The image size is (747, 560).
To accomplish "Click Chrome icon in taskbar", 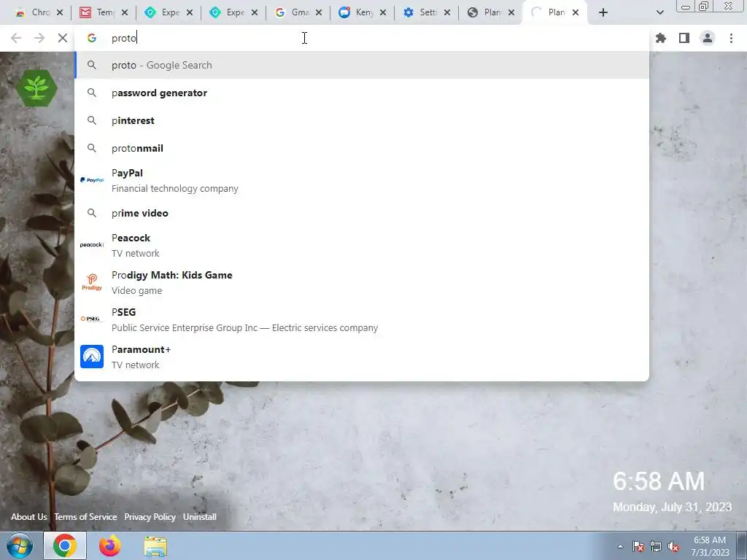I will pos(65,545).
